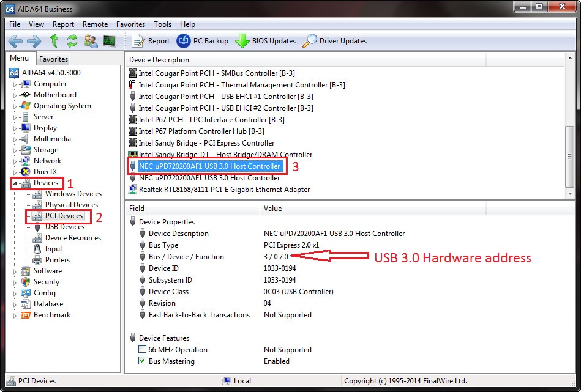
Task: Expand the Network tree node
Action: click(15, 162)
